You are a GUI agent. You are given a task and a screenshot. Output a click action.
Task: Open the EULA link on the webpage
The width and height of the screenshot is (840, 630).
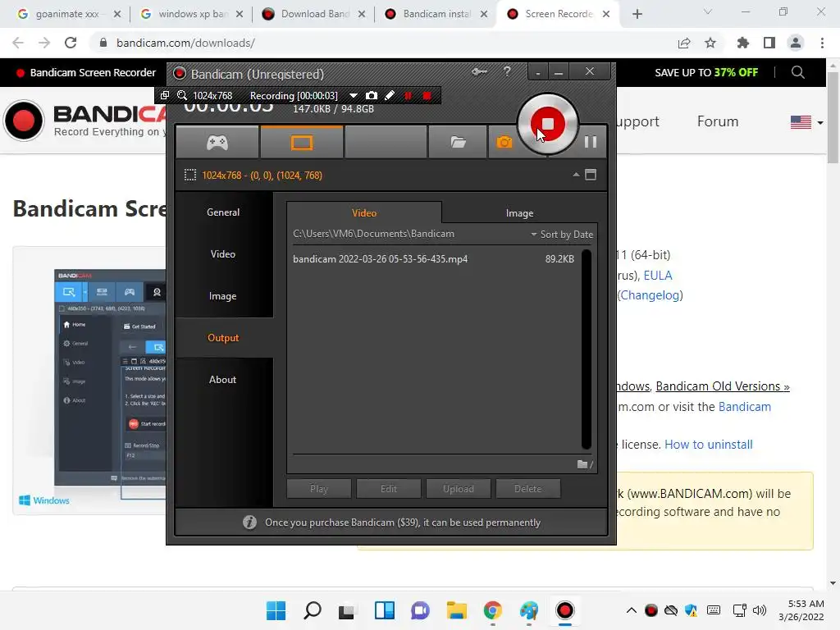657,276
